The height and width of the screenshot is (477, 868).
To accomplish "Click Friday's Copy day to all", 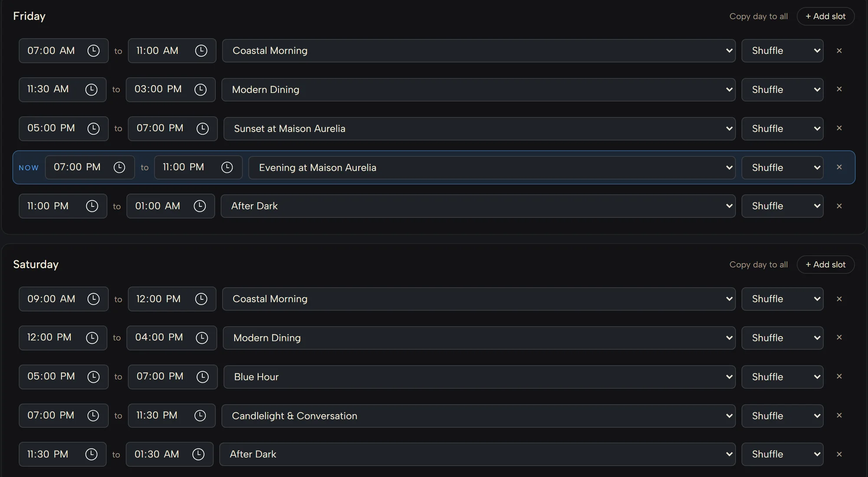I will [758, 17].
